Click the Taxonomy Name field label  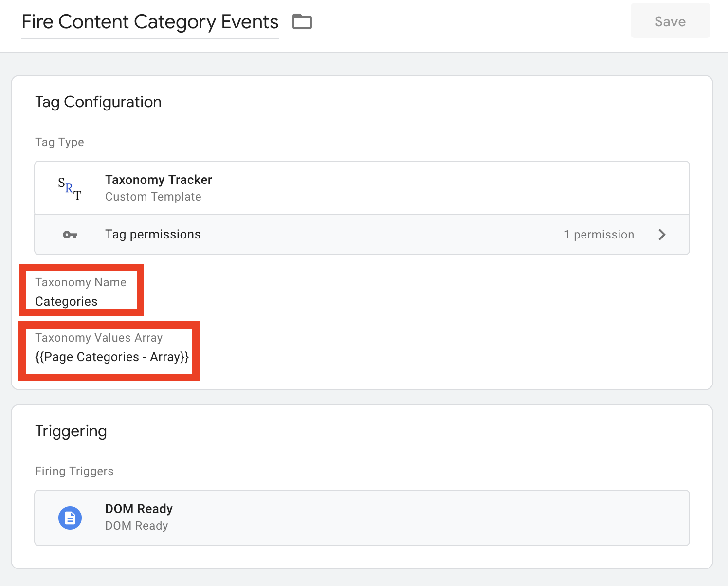pyautogui.click(x=81, y=282)
